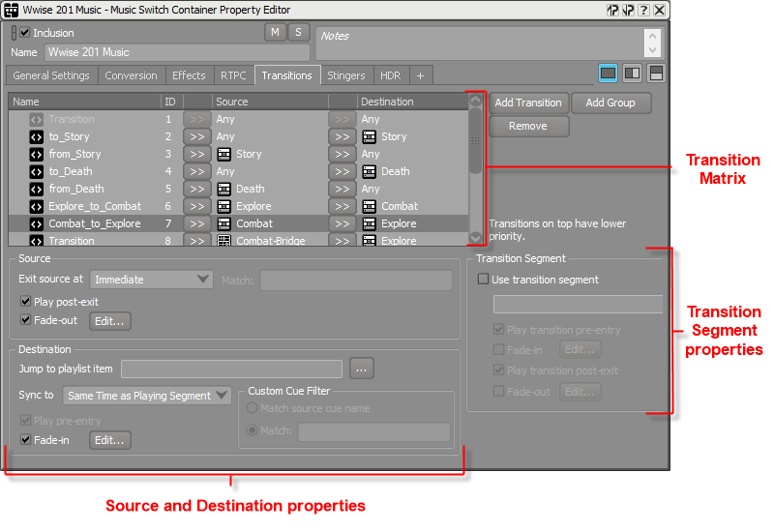This screenshot has height=532, width=774.
Task: Switch to the Effects tab
Action: pos(189,75)
